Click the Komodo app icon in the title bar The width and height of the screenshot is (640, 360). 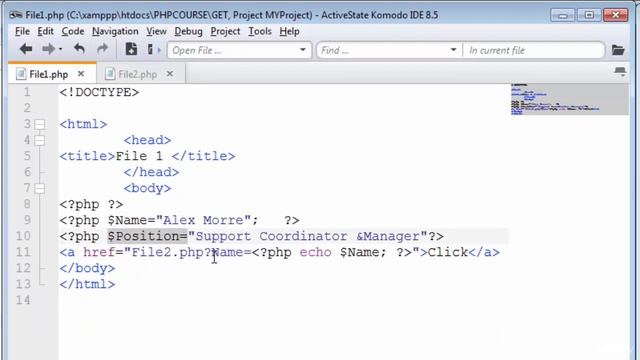tap(16, 15)
